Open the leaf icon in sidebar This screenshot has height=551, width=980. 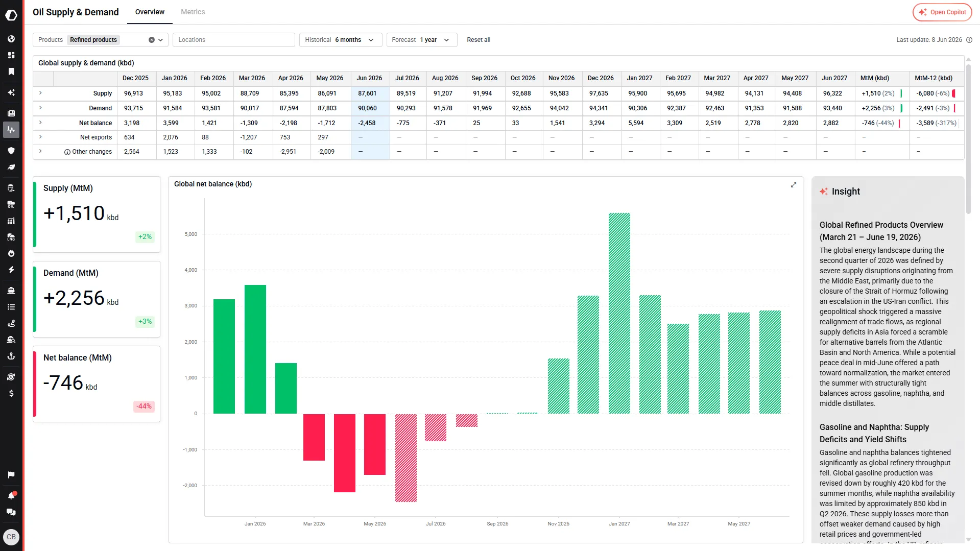tap(11, 167)
